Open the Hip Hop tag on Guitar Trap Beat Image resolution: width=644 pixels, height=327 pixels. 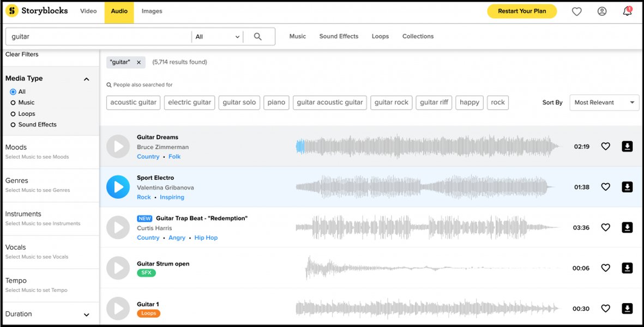tap(206, 238)
